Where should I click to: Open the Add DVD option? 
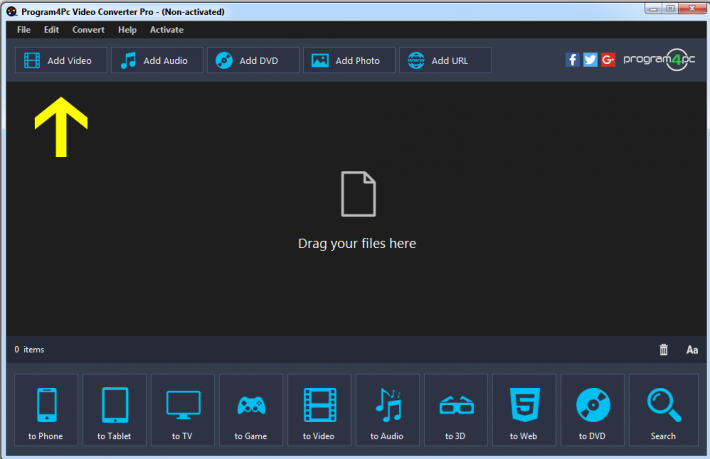(x=253, y=60)
